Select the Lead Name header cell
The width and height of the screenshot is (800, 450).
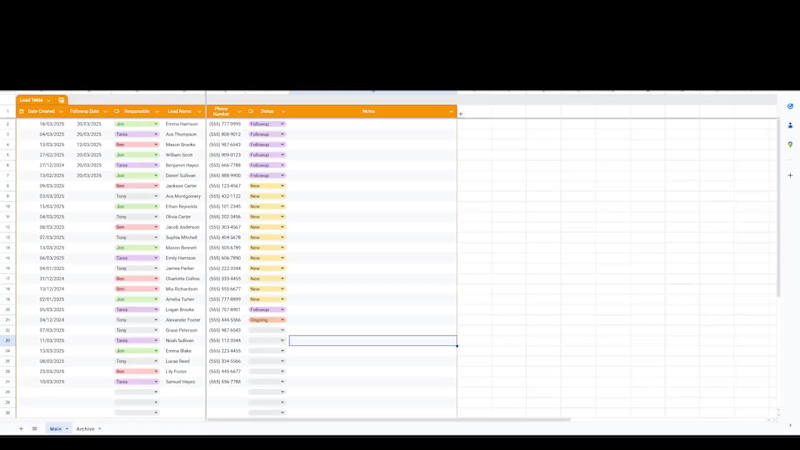[183, 111]
